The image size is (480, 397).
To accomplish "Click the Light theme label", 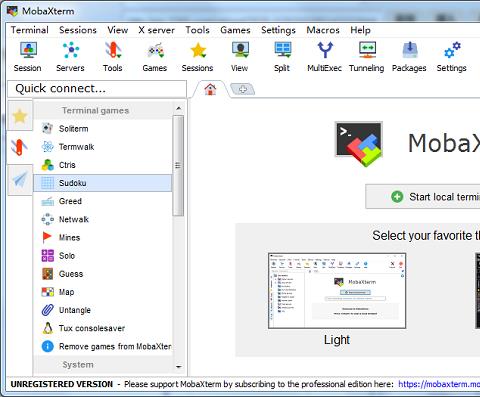I will pyautogui.click(x=337, y=340).
